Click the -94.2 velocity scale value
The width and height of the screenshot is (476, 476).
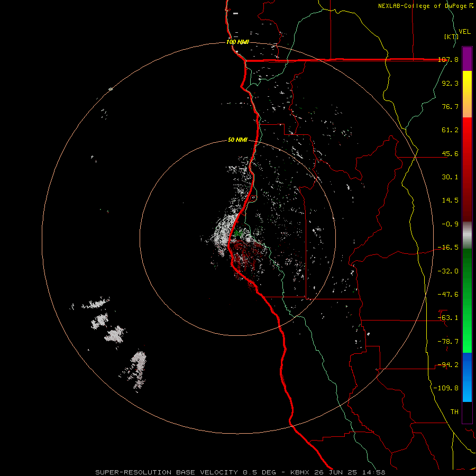pos(448,365)
